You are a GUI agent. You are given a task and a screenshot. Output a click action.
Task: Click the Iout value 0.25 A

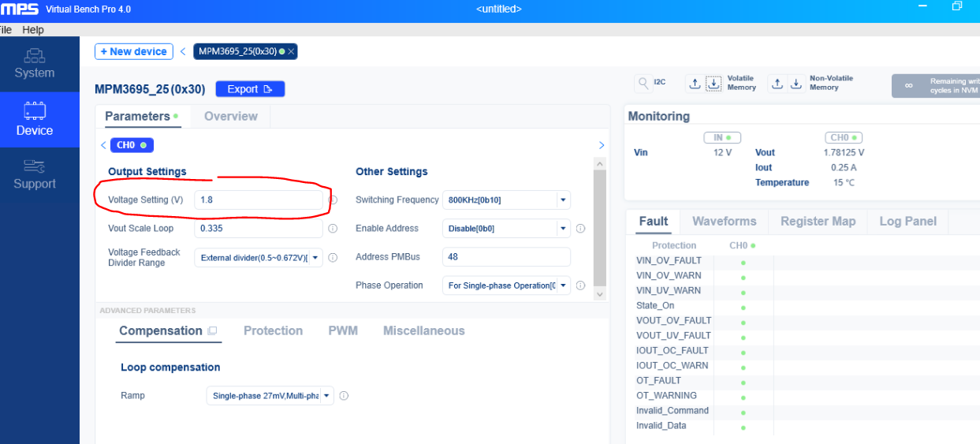tap(844, 168)
